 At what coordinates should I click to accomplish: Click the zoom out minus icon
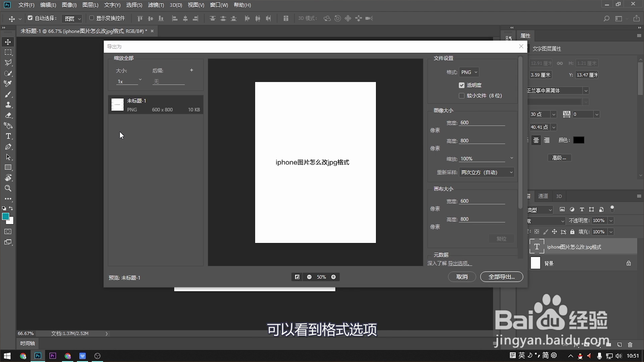tap(309, 277)
